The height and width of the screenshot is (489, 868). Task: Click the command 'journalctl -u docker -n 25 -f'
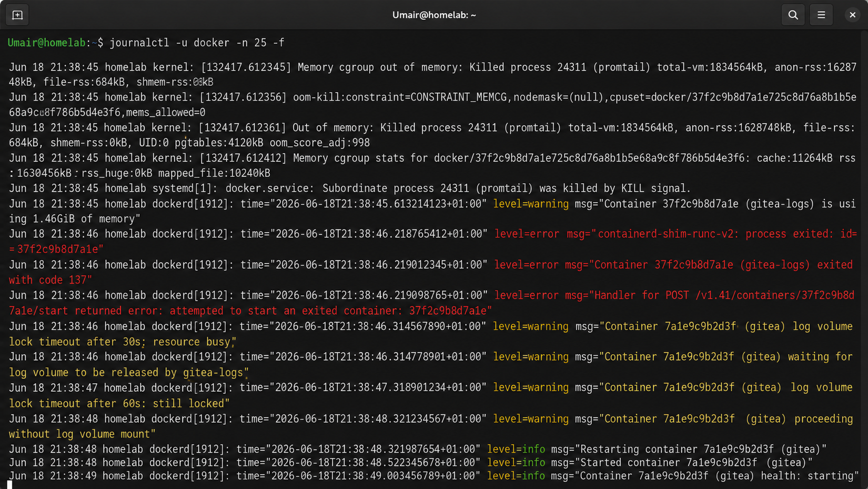[197, 43]
